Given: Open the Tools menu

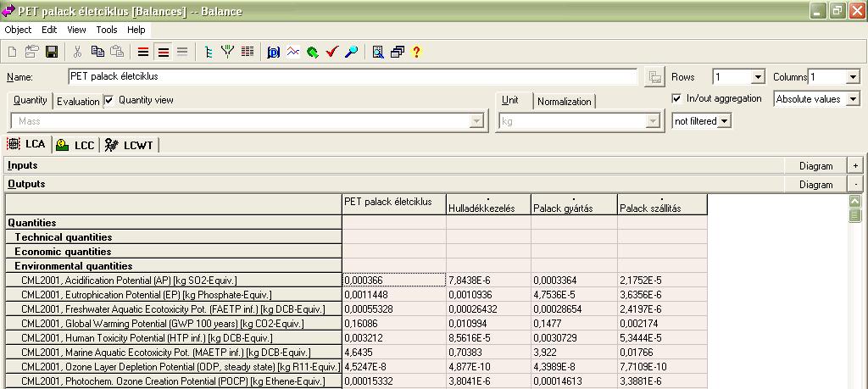Looking at the screenshot, I should [x=107, y=30].
